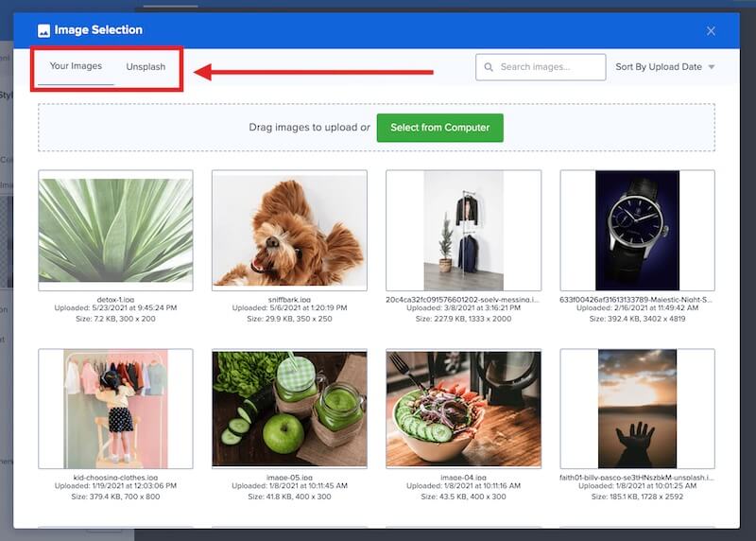Select the image-05 green smoothie thumbnail
756x541 pixels.
coord(289,409)
